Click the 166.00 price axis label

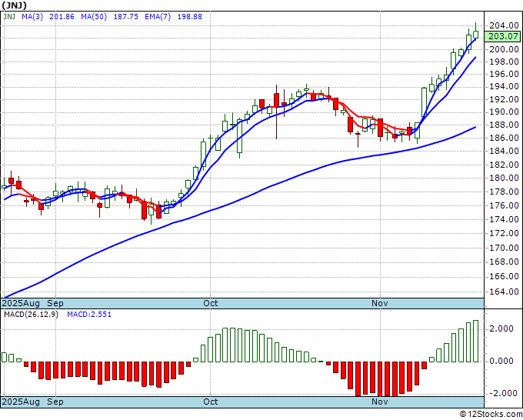click(x=504, y=277)
